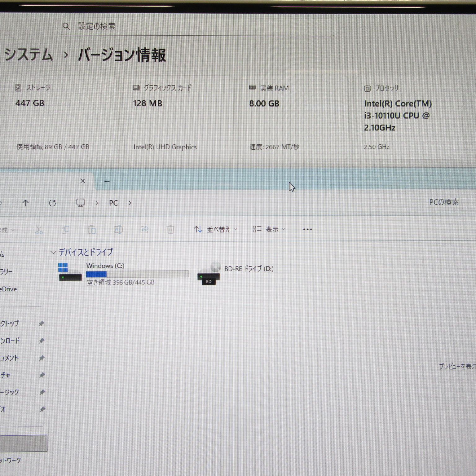This screenshot has height=476, width=476.
Task: Select the Rename icon in the toolbar
Action: (x=118, y=230)
